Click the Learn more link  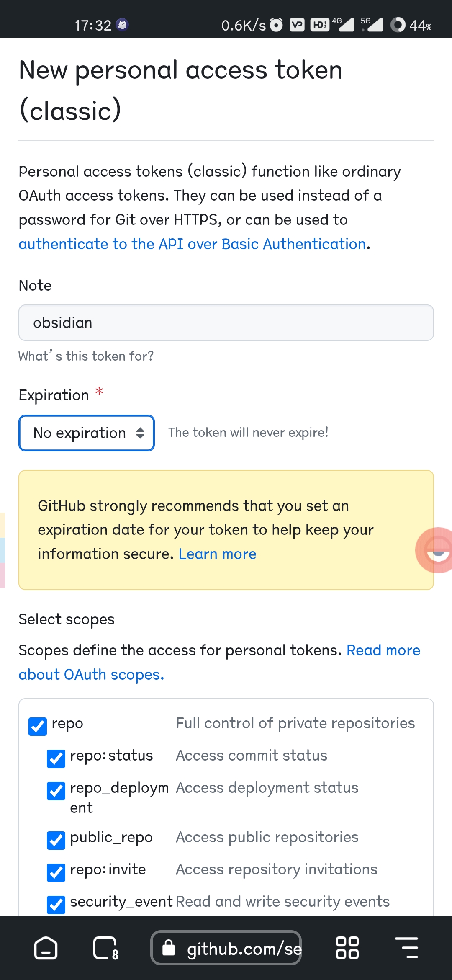[217, 554]
